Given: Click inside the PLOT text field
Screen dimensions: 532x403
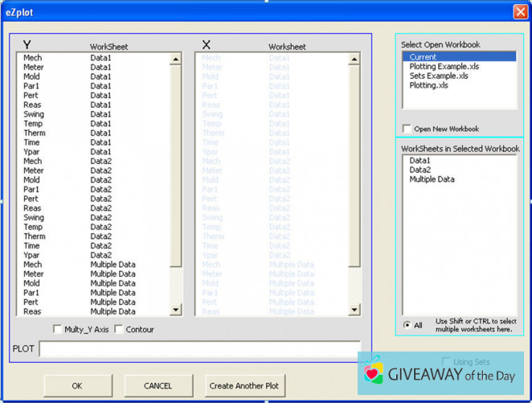Looking at the screenshot, I should click(x=199, y=349).
